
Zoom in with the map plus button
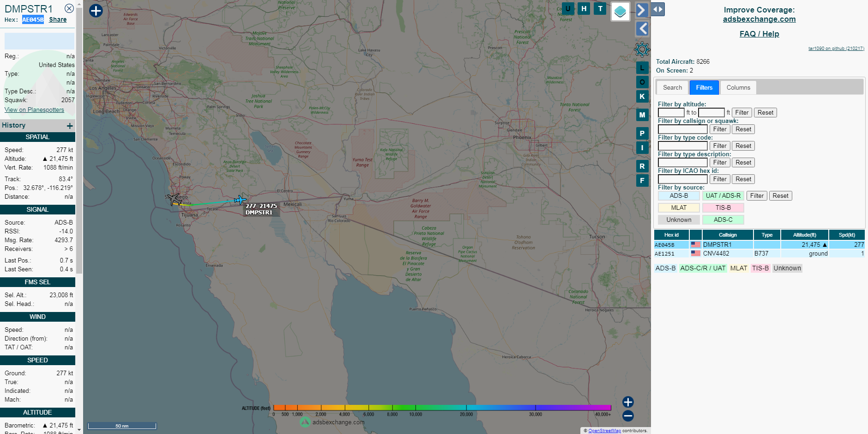tap(628, 402)
